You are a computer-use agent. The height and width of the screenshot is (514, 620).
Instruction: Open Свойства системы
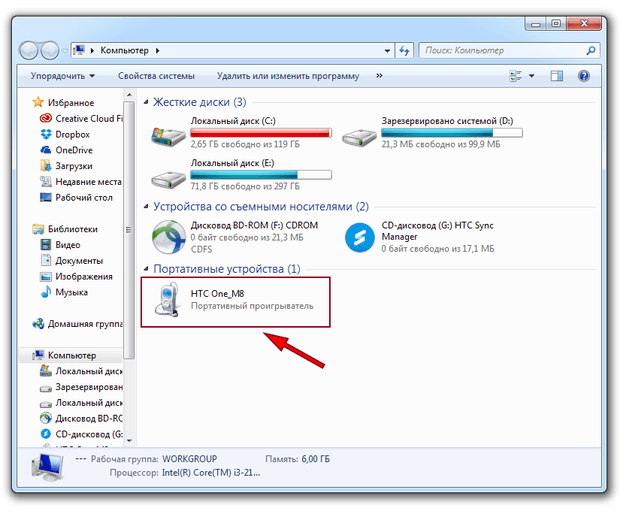(x=156, y=76)
